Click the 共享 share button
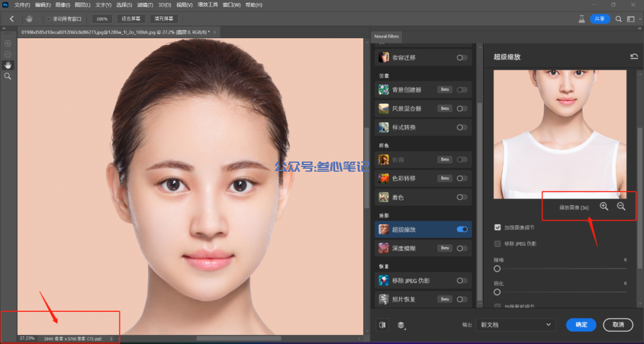This screenshot has height=344, width=644. 600,19
